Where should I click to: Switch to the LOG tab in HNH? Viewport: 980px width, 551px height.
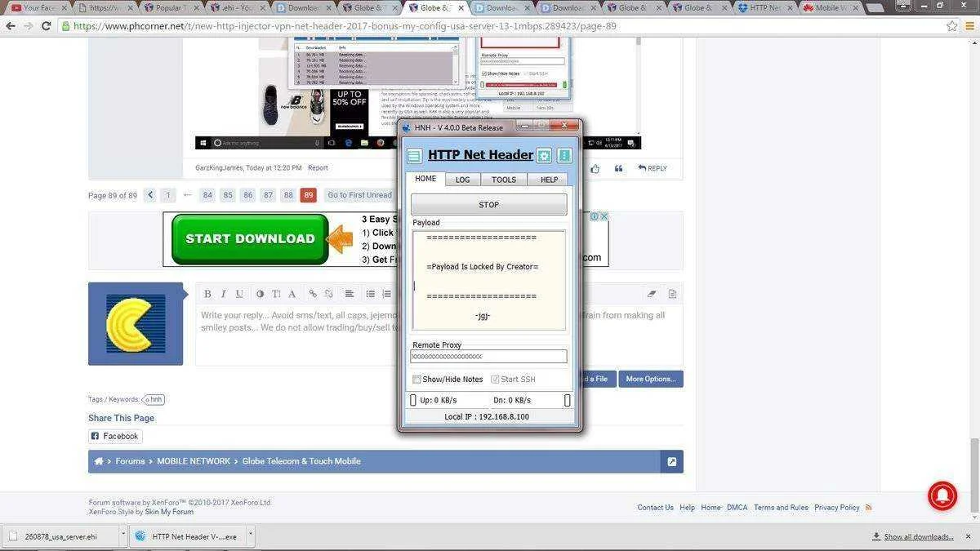pyautogui.click(x=462, y=180)
